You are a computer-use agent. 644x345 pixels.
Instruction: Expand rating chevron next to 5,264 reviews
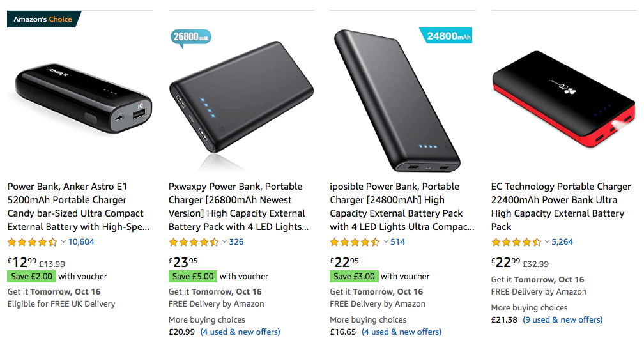click(547, 242)
